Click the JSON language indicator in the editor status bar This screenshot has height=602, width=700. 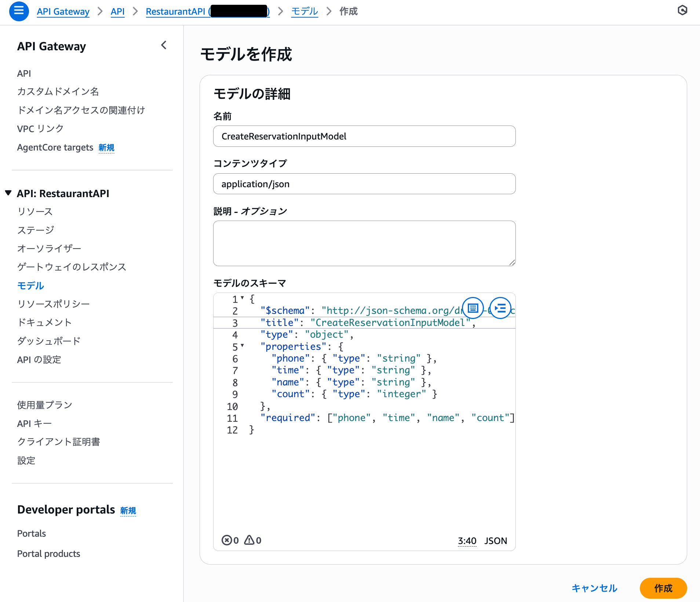coord(496,540)
